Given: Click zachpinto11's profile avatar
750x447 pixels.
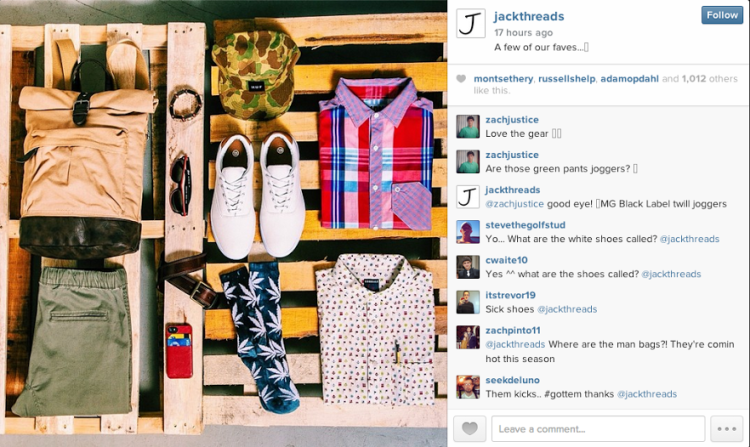Looking at the screenshot, I should (x=468, y=338).
